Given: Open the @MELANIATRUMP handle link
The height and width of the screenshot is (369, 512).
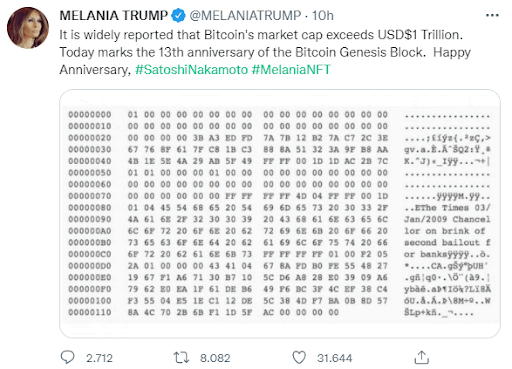Looking at the screenshot, I should tap(245, 16).
